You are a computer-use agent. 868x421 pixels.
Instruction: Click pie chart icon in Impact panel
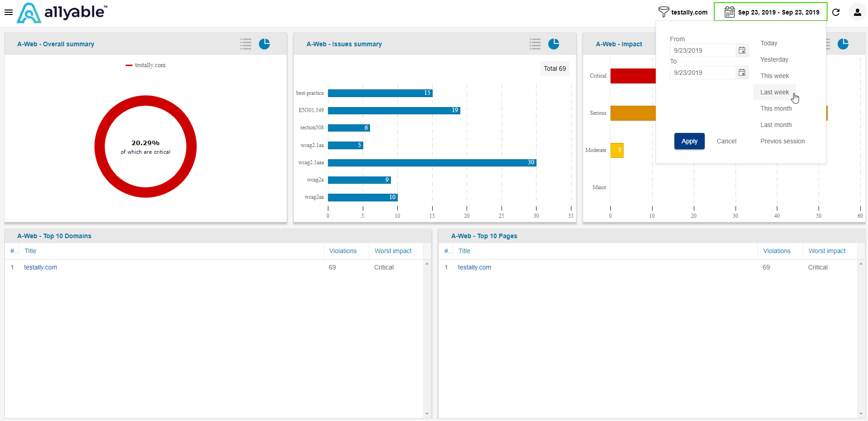(x=843, y=44)
